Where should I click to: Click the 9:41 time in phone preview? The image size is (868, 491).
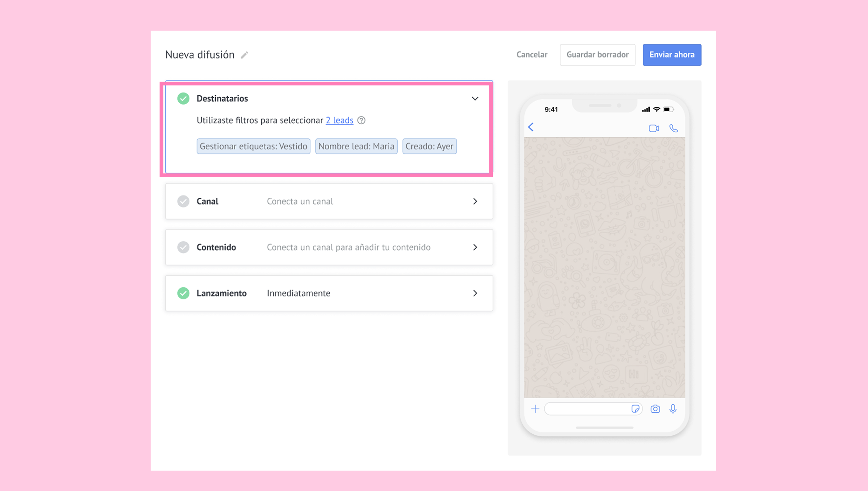551,109
